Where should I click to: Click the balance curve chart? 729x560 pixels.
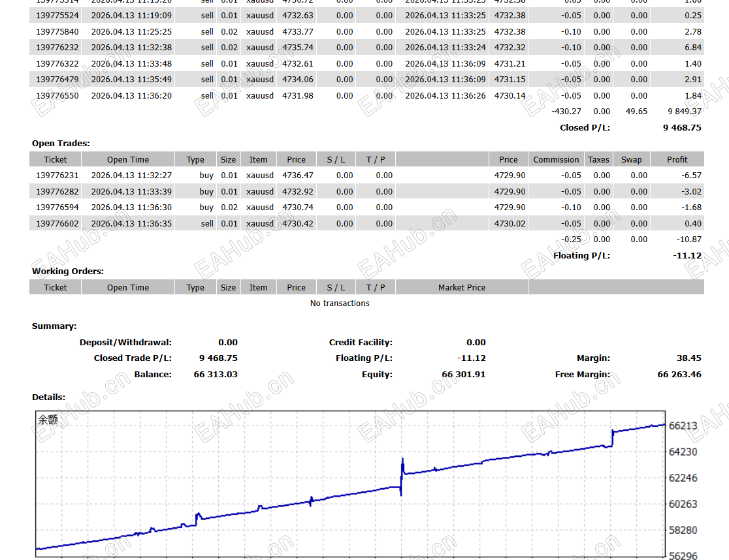tap(351, 484)
